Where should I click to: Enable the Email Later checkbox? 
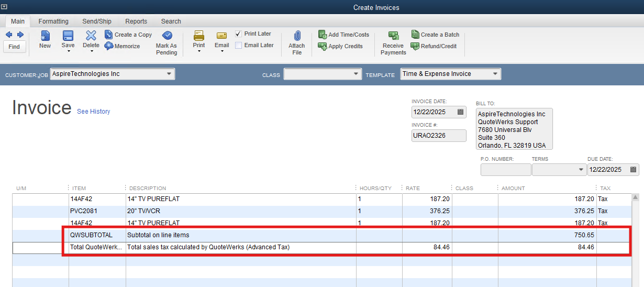tap(238, 45)
